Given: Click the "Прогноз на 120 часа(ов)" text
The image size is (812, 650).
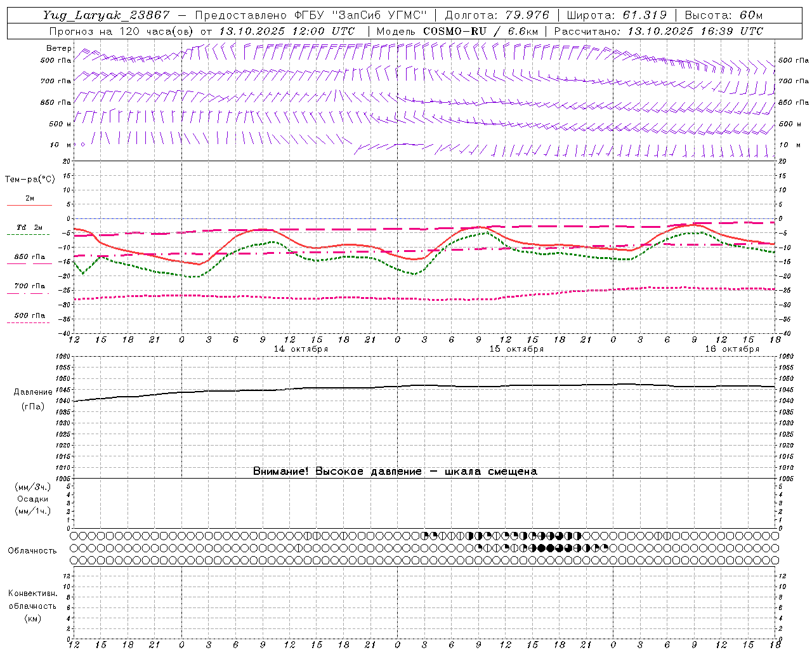Looking at the screenshot, I should (122, 31).
